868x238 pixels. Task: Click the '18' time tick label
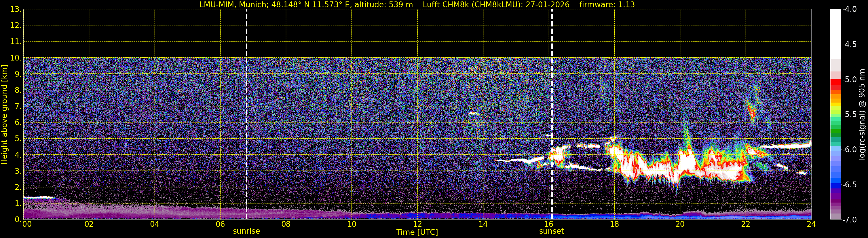(x=614, y=224)
